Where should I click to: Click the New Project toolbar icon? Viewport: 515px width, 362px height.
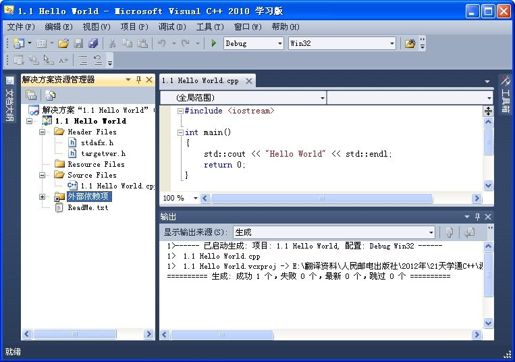pos(19,43)
